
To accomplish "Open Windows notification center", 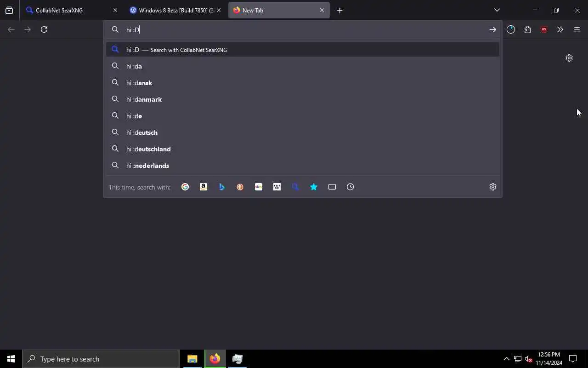I will point(573,359).
